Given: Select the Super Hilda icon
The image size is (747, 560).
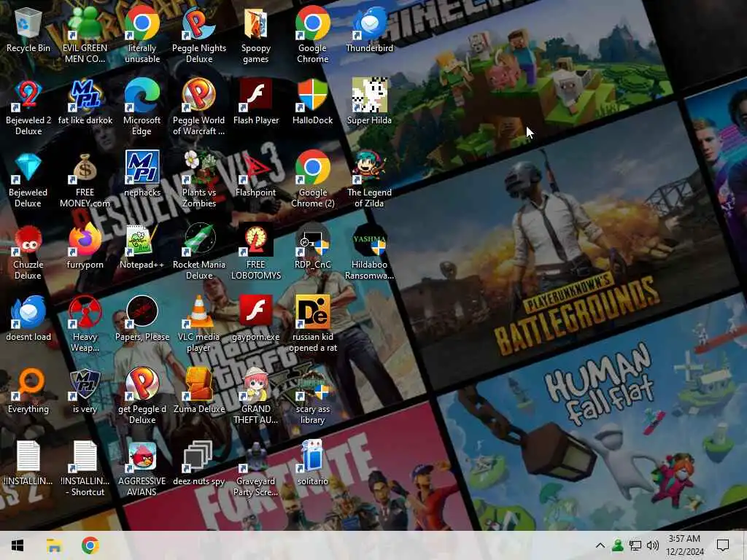Looking at the screenshot, I should click(x=370, y=96).
